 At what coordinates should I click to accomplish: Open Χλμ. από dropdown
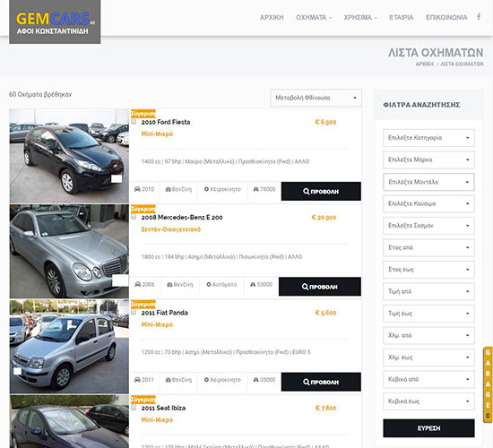(x=428, y=335)
